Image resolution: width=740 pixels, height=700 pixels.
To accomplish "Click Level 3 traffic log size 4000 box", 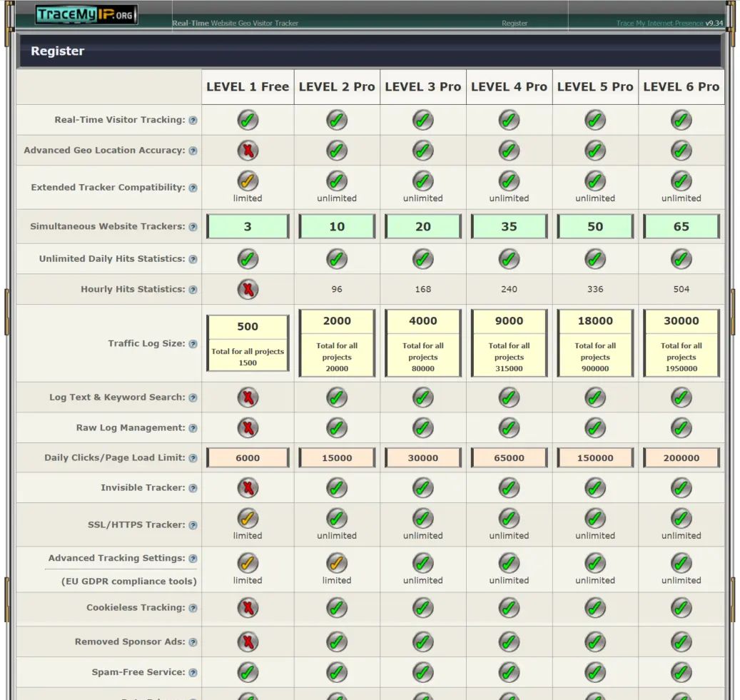I will (423, 343).
